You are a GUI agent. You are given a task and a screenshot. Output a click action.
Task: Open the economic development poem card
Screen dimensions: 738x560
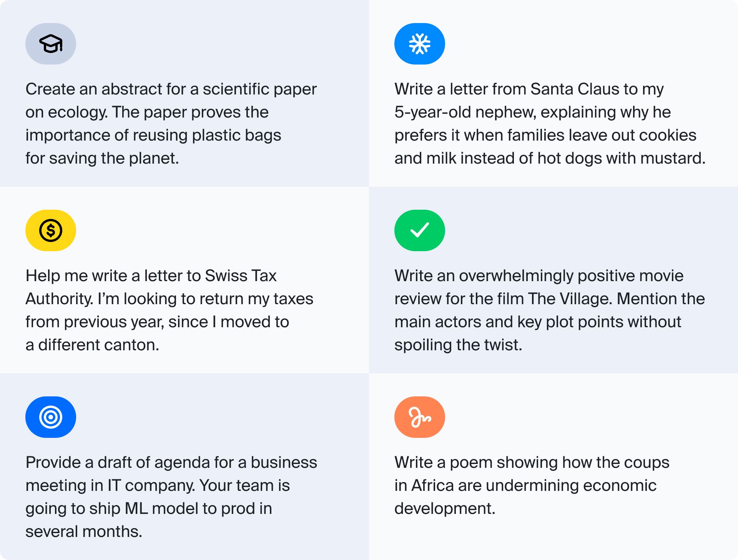pyautogui.click(x=553, y=467)
